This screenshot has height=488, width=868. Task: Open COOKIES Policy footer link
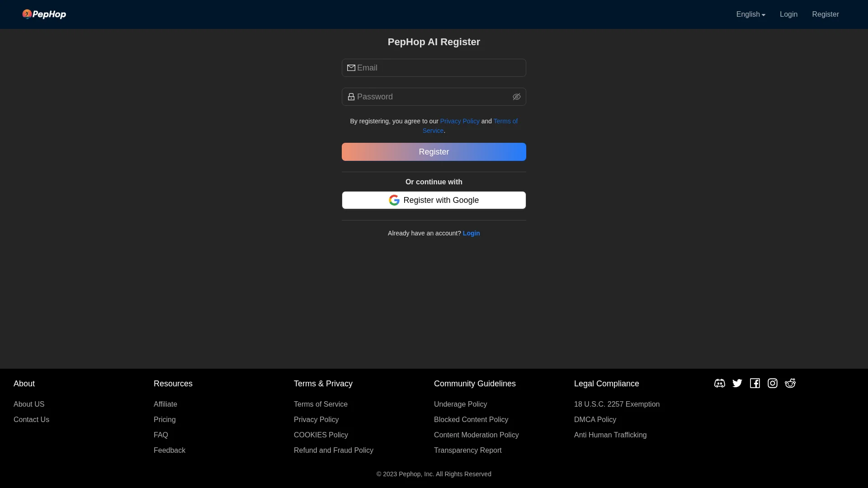tap(321, 435)
